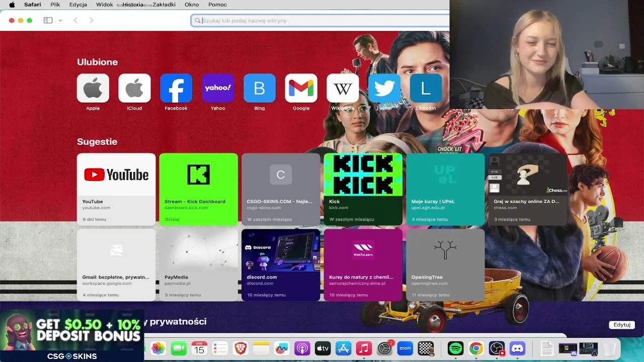
Task: Open the Pomoc menu
Action: point(218,5)
